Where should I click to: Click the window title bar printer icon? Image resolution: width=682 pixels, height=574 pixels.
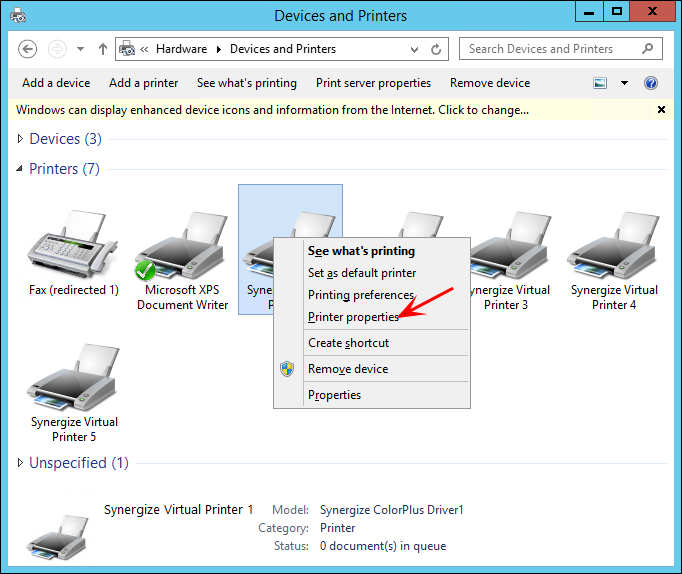18,16
